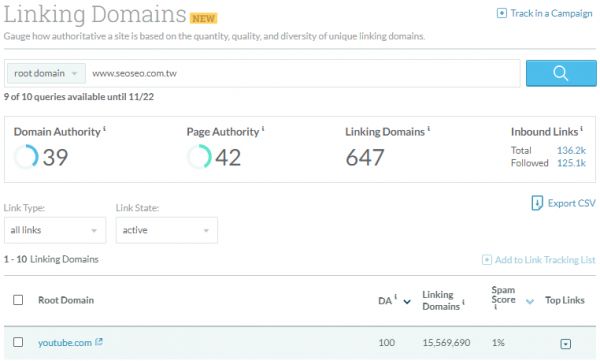Click the Top Links column header
The height and width of the screenshot is (361, 600).
pos(565,300)
